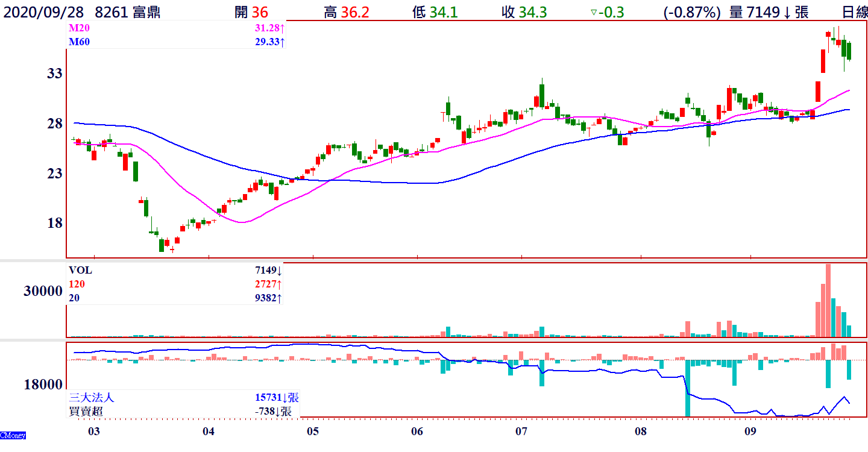Click the 03 month marker on the time axis

tap(93, 432)
